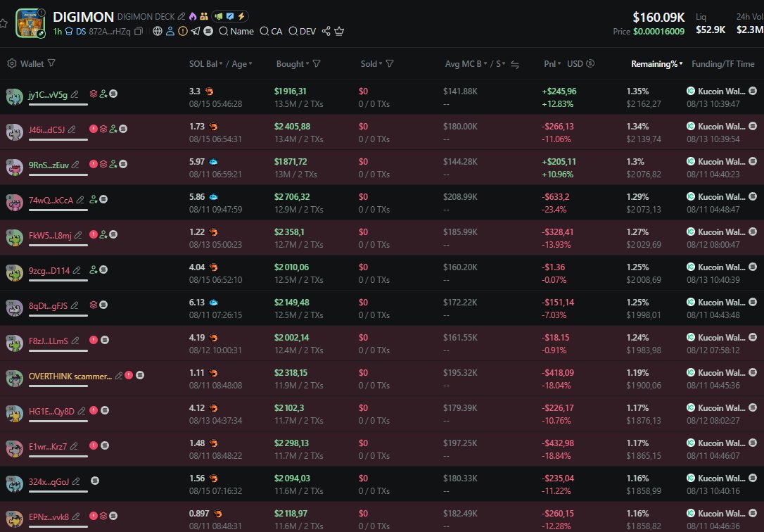Click the Funding/TF Time column header

723,64
